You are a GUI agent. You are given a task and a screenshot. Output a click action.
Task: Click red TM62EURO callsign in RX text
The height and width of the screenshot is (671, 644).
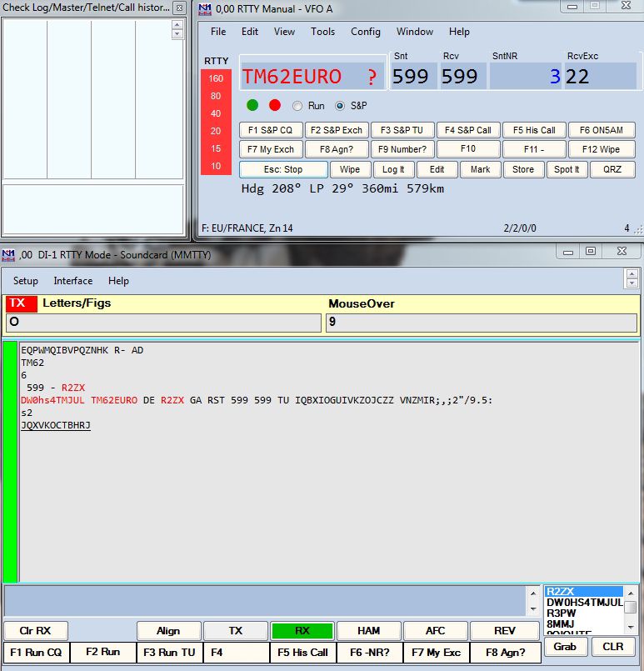click(114, 400)
